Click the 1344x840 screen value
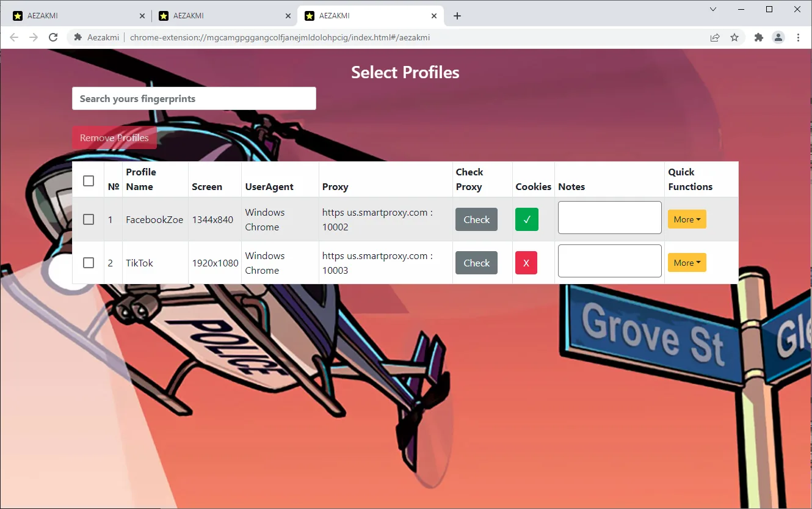Viewport: 812px width, 509px height. click(212, 219)
